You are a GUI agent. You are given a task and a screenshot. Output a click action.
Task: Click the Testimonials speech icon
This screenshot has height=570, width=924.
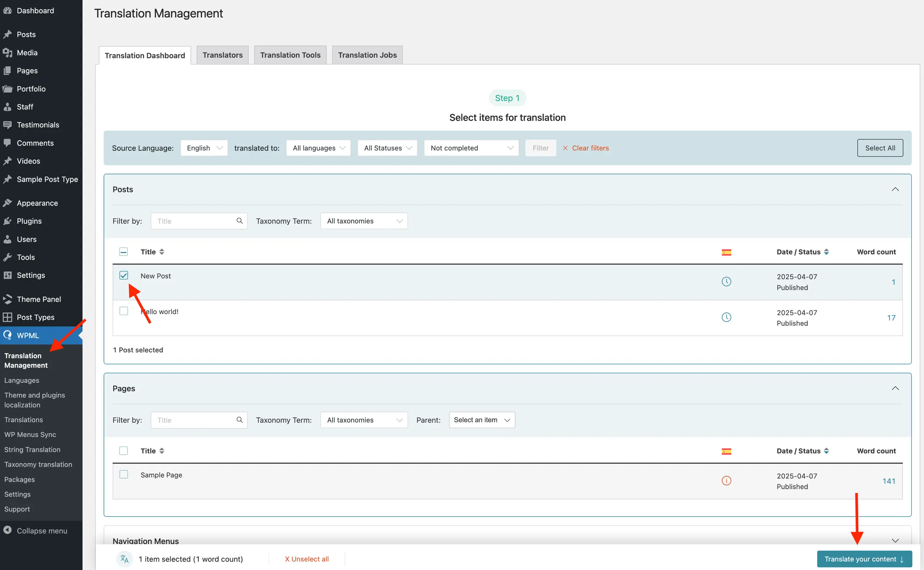click(8, 125)
